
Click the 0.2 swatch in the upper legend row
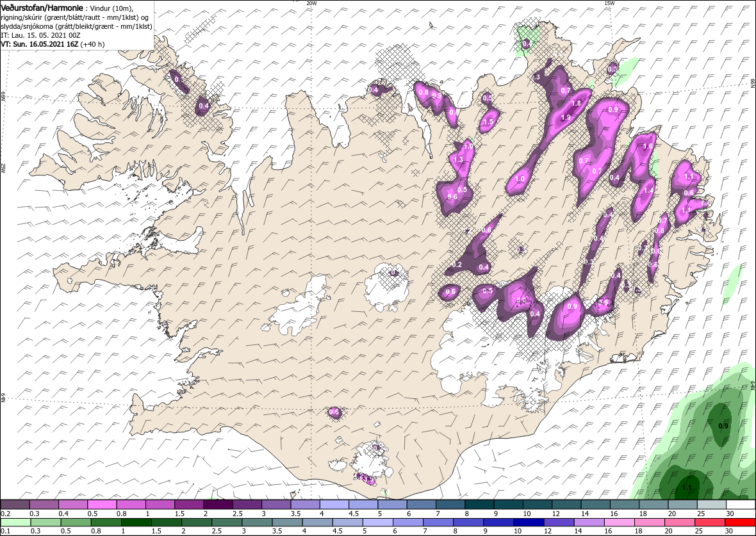tap(15, 505)
